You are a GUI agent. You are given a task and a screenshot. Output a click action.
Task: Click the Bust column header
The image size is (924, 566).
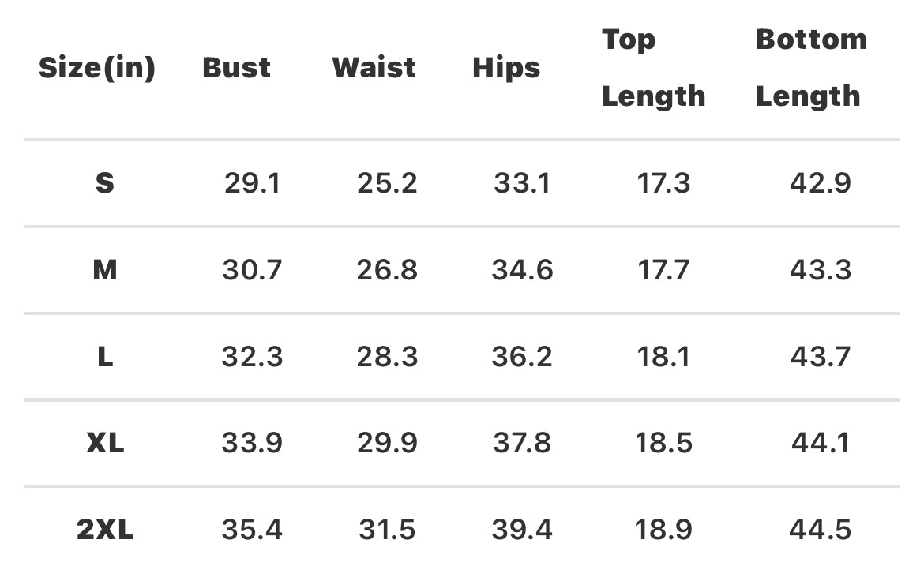tap(236, 68)
